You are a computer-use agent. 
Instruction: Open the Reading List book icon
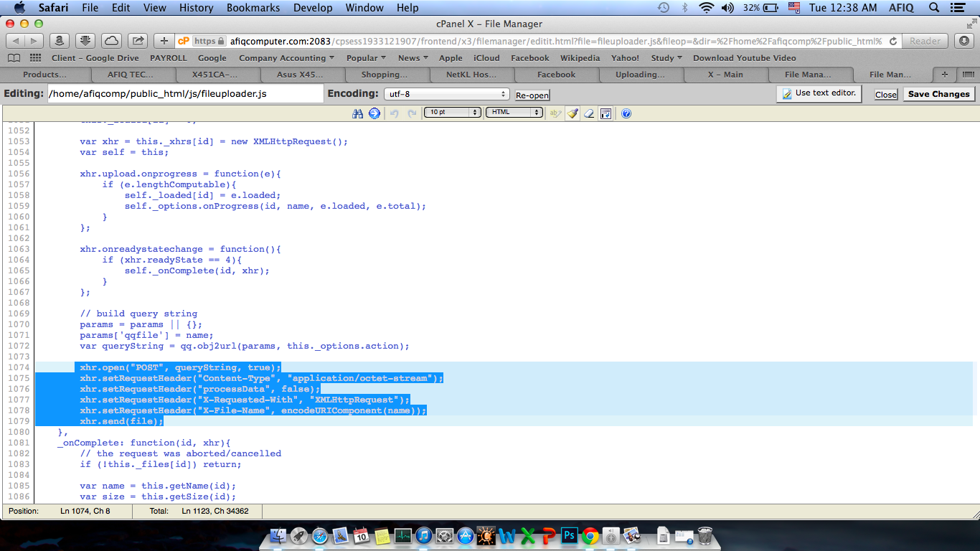[14, 58]
